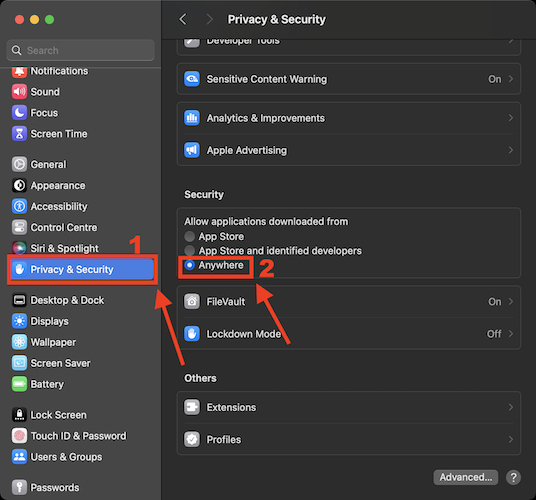Viewport: 536px width, 500px height.
Task: Select the Anywhere radio button
Action: point(189,265)
